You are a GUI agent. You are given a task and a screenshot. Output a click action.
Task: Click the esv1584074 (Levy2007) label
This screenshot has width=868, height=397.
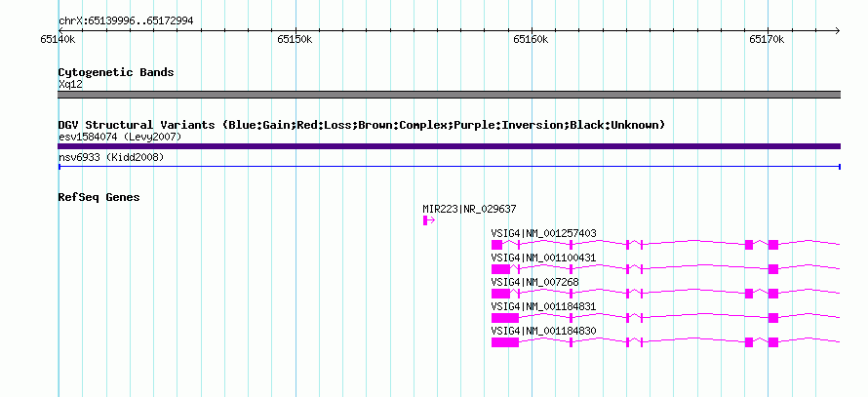pyautogui.click(x=120, y=137)
